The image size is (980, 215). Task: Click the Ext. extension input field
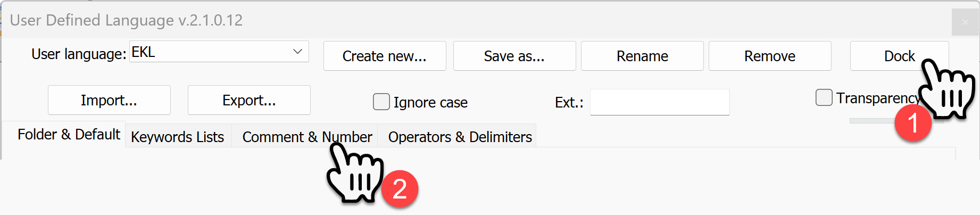[x=659, y=102]
